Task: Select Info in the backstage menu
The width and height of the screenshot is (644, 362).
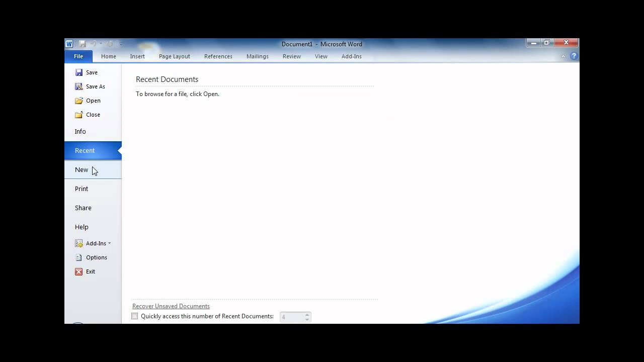Action: tap(93, 131)
